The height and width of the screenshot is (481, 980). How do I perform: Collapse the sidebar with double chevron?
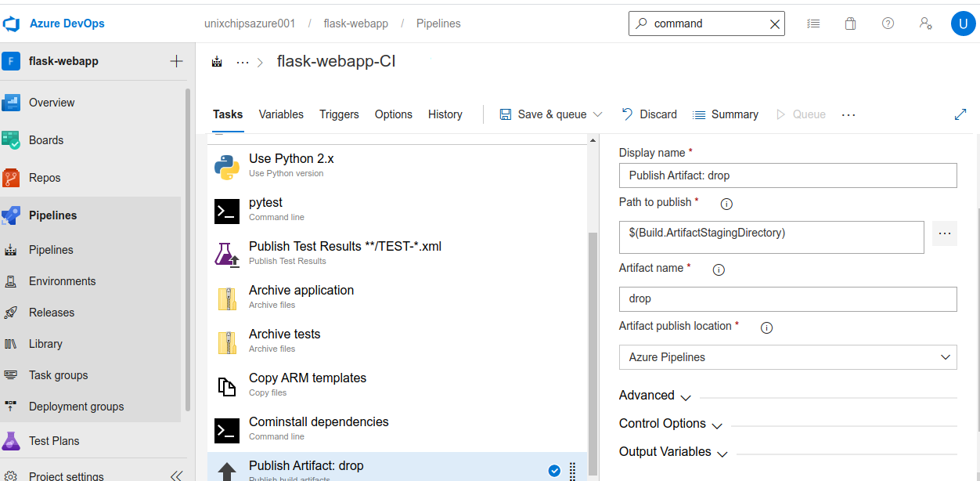(177, 476)
